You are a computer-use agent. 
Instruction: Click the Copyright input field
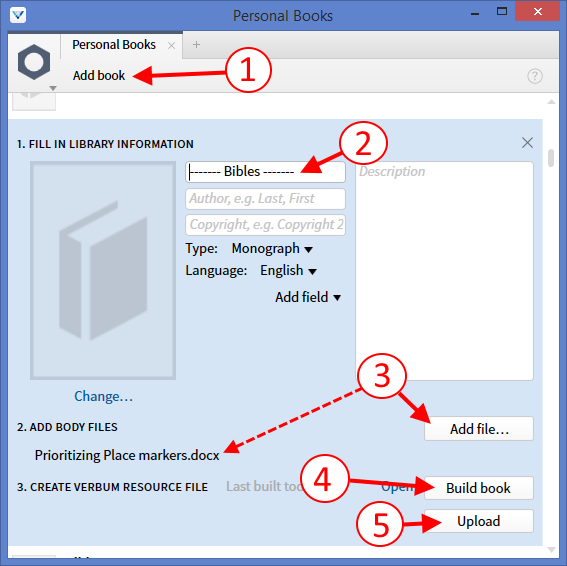(x=265, y=225)
